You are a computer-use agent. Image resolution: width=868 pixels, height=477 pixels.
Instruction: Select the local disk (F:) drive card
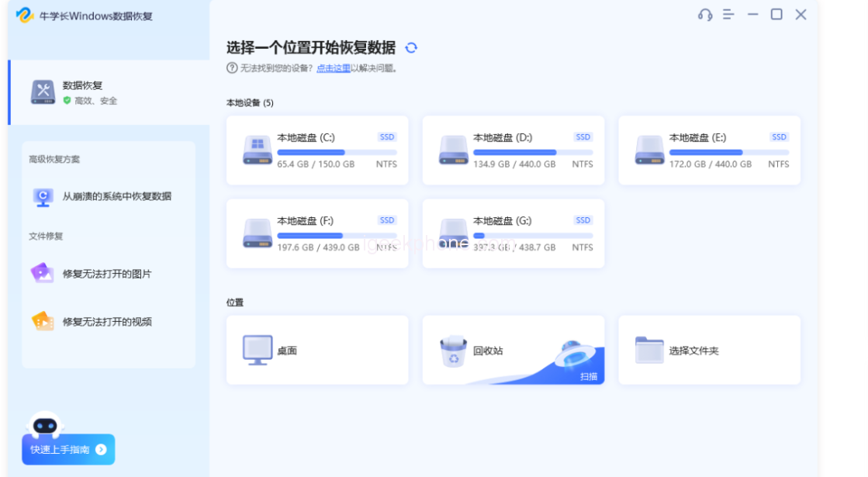[317, 233]
